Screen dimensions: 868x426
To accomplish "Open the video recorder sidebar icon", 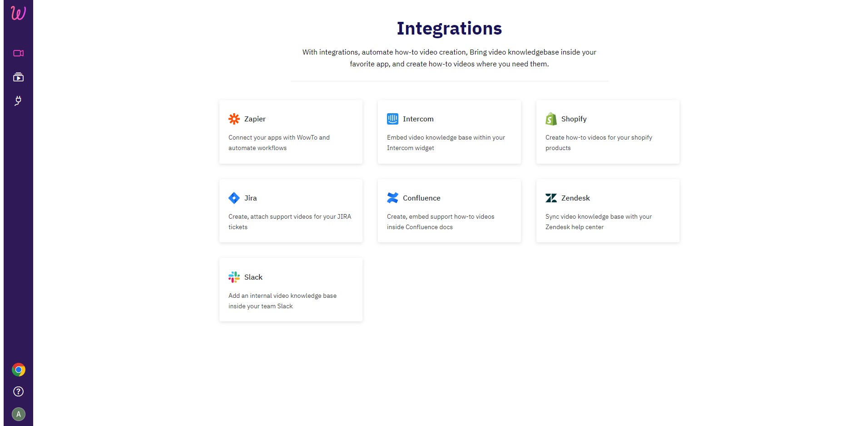I will (18, 53).
